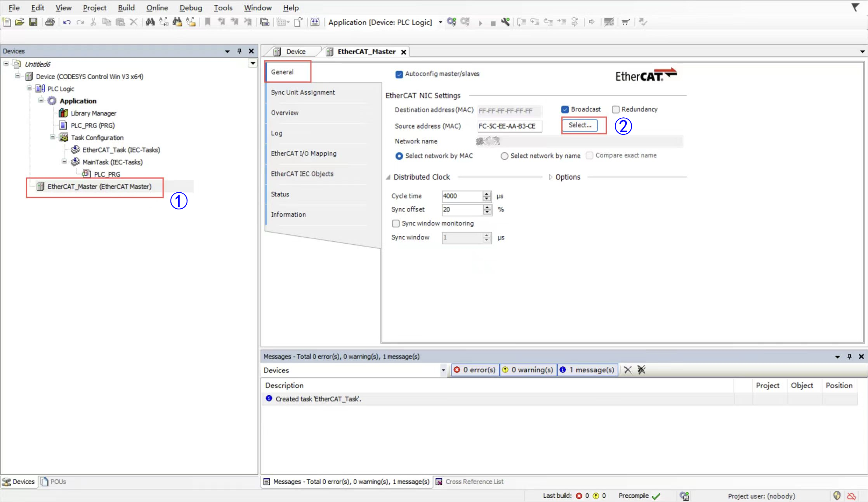Expand the Options section triangle
This screenshot has height=502, width=868.
coord(550,177)
